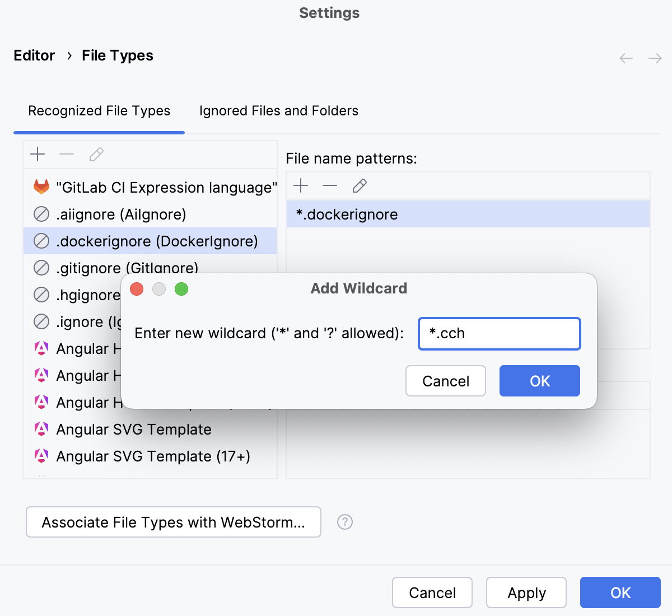Open the Recognized File Types tab

click(99, 111)
